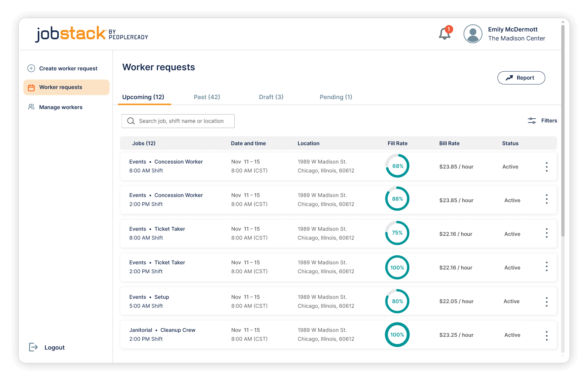Viewport: 588px width, 381px height.
Task: Click the 88% fill rate ring
Action: click(x=397, y=199)
